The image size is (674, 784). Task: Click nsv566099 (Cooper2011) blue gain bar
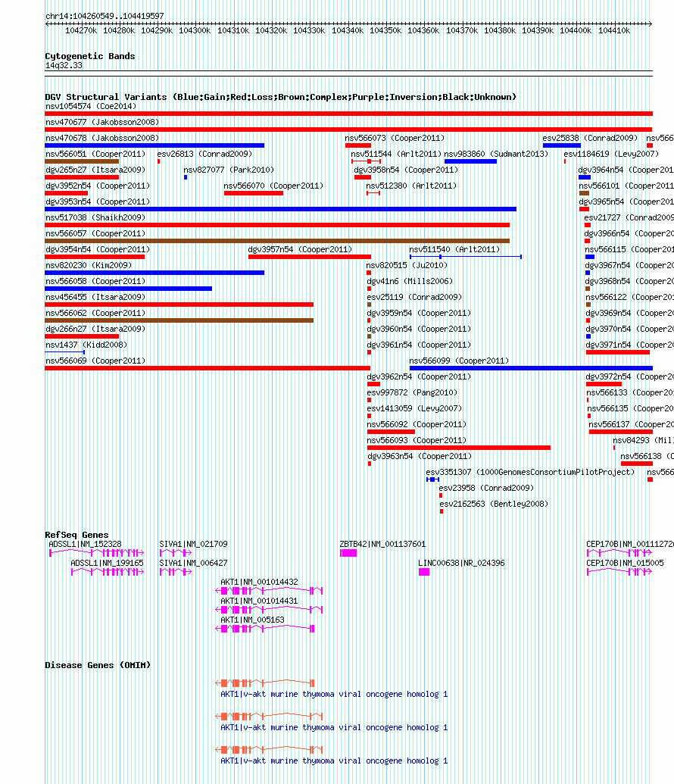pos(531,368)
